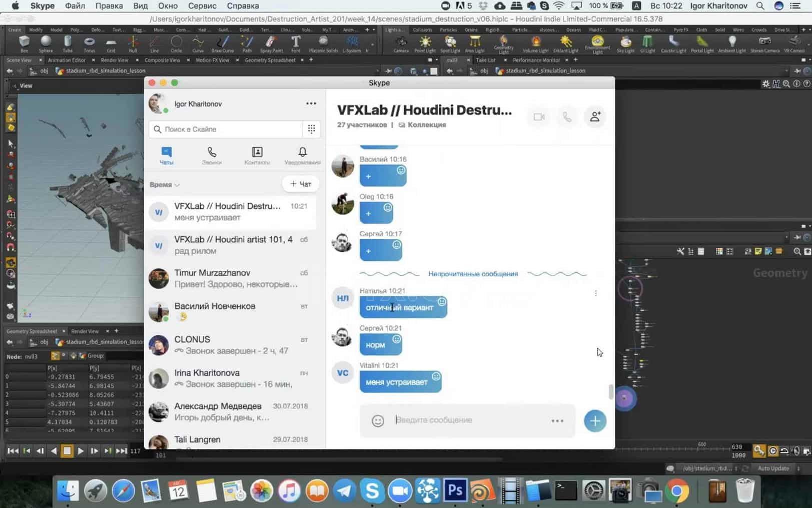
Task: Open Skype Notifications tab
Action: coord(302,156)
